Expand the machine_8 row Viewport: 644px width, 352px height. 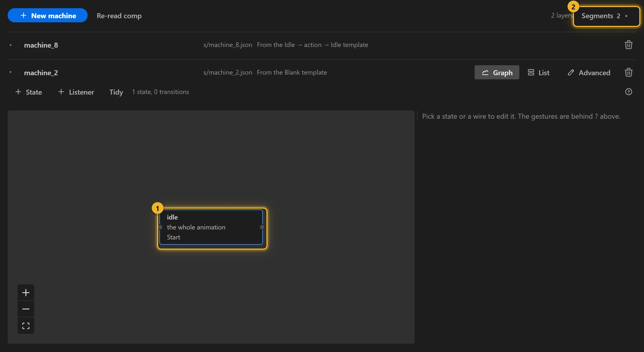point(11,45)
